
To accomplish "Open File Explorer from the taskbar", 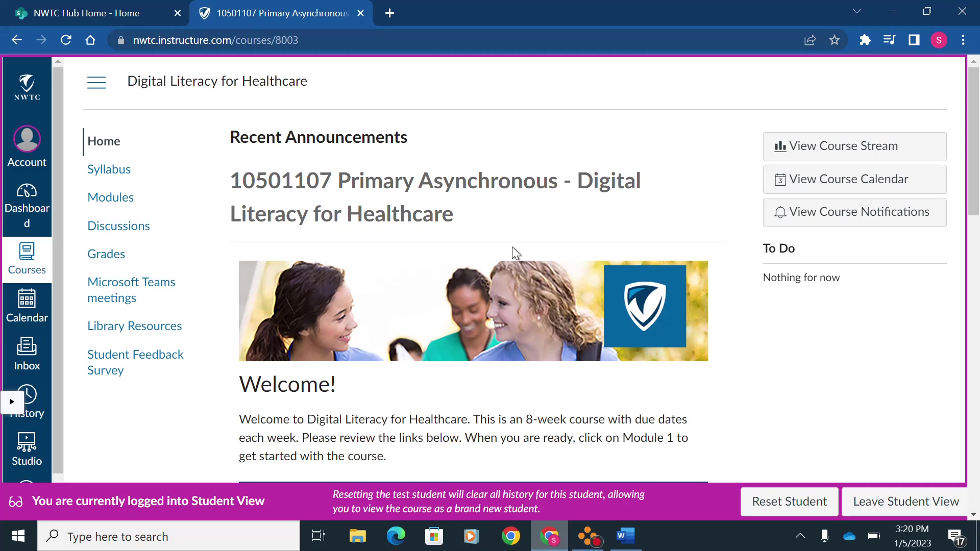I will pyautogui.click(x=357, y=536).
